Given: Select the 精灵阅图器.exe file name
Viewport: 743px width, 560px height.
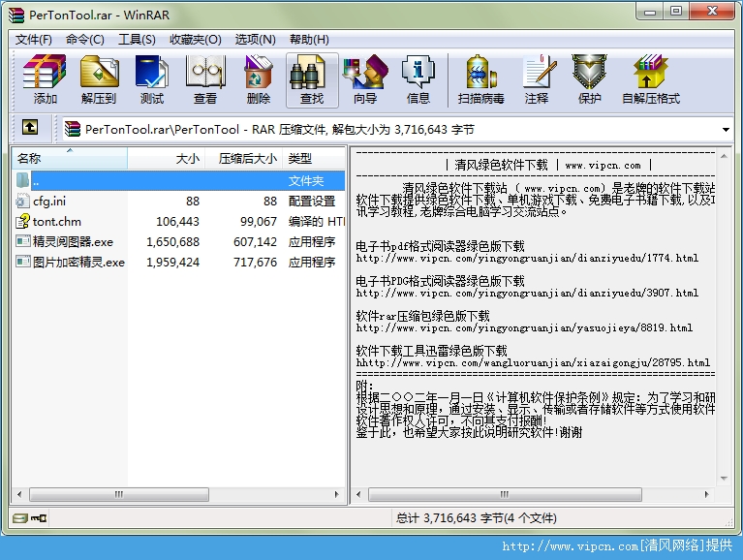Looking at the screenshot, I should (x=73, y=241).
